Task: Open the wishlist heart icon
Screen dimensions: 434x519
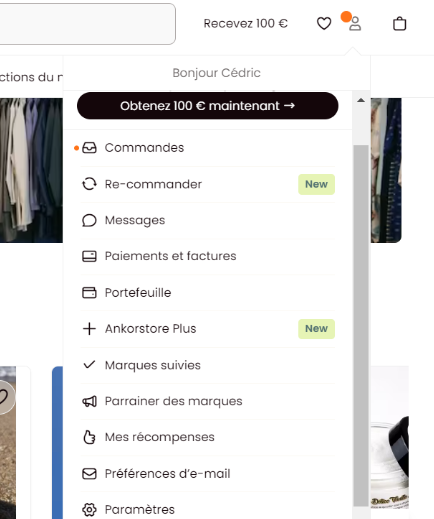Action: (x=324, y=24)
